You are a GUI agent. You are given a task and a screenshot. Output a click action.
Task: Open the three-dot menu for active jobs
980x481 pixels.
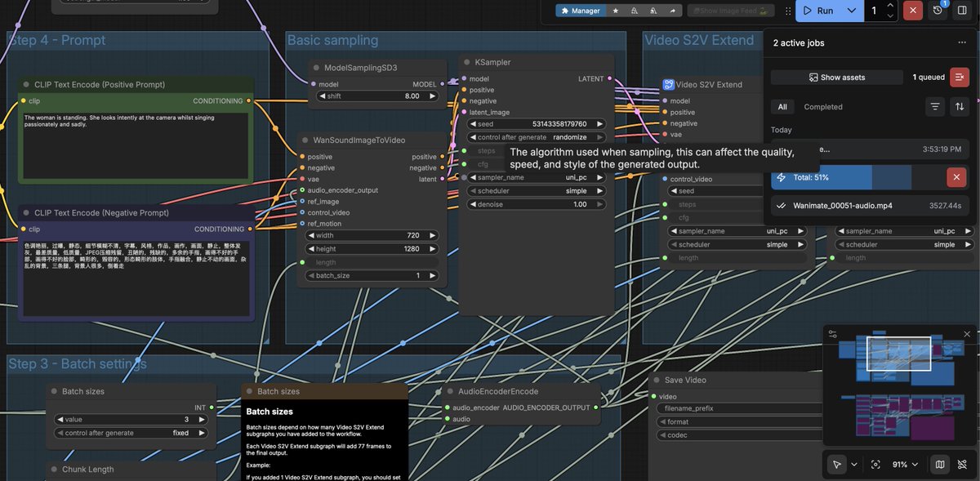(x=962, y=42)
